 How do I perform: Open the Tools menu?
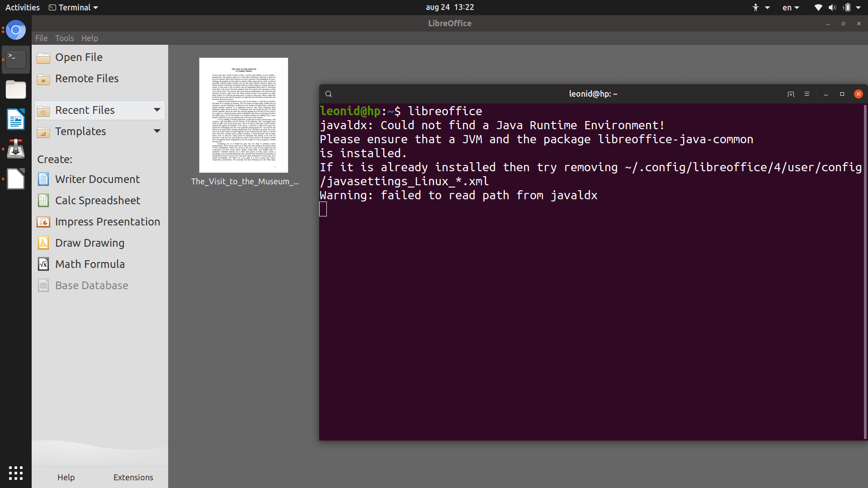point(64,38)
